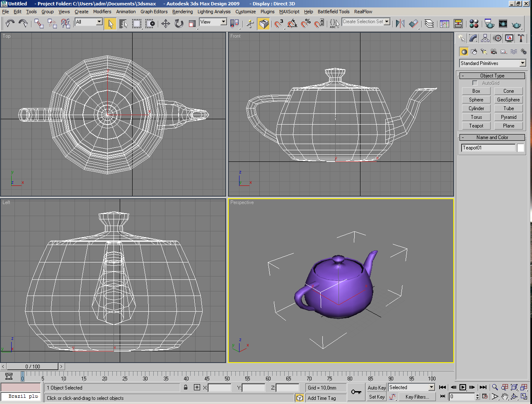Image resolution: width=532 pixels, height=404 pixels.
Task: Toggle the selection lock padlock
Action: tap(186, 388)
